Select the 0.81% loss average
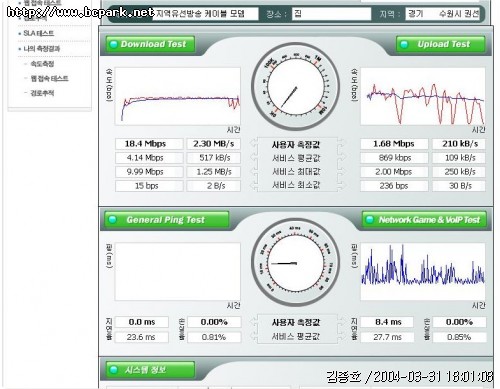This screenshot has width=500, height=389. click(214, 337)
